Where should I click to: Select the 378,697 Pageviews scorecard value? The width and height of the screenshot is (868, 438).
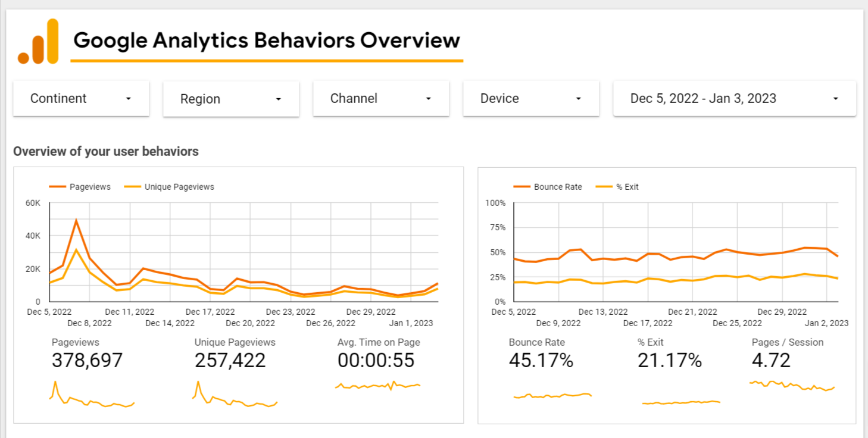87,361
